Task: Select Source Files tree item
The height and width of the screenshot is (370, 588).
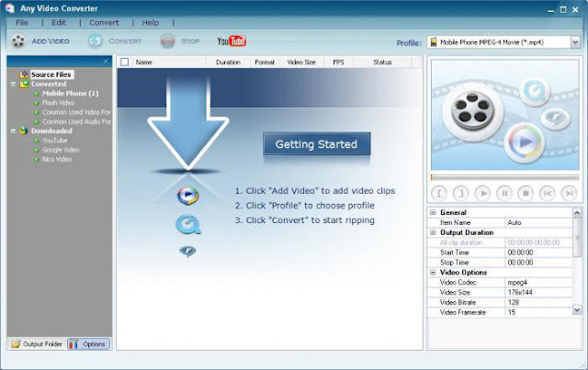Action: pyautogui.click(x=51, y=74)
